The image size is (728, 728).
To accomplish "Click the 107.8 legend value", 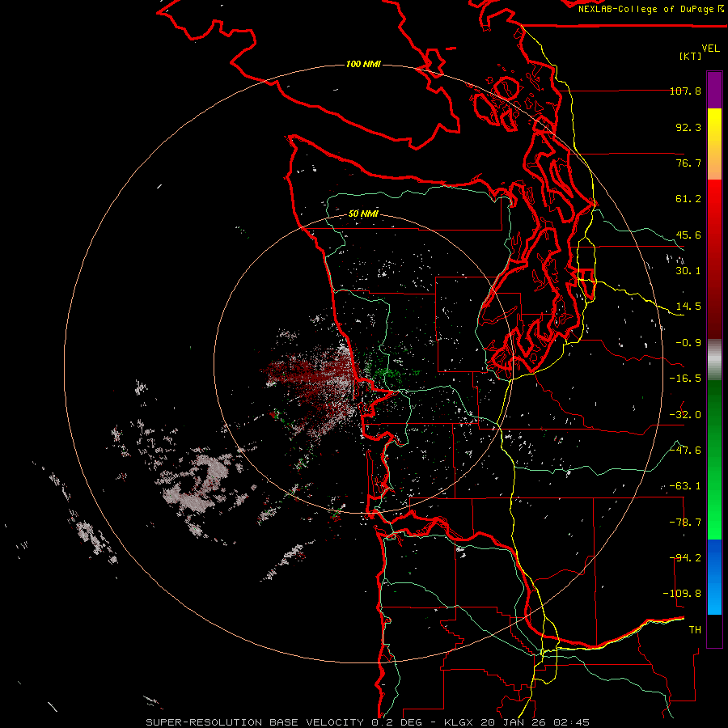I will coord(685,91).
